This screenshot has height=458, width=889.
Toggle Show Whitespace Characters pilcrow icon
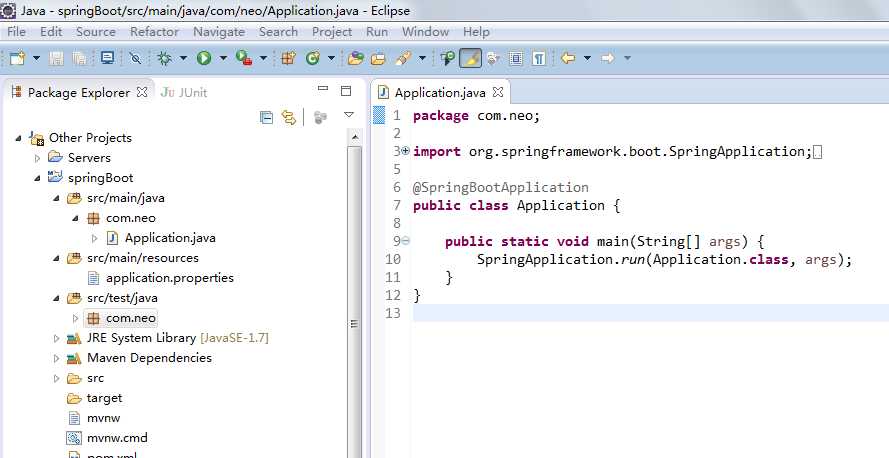click(x=539, y=58)
